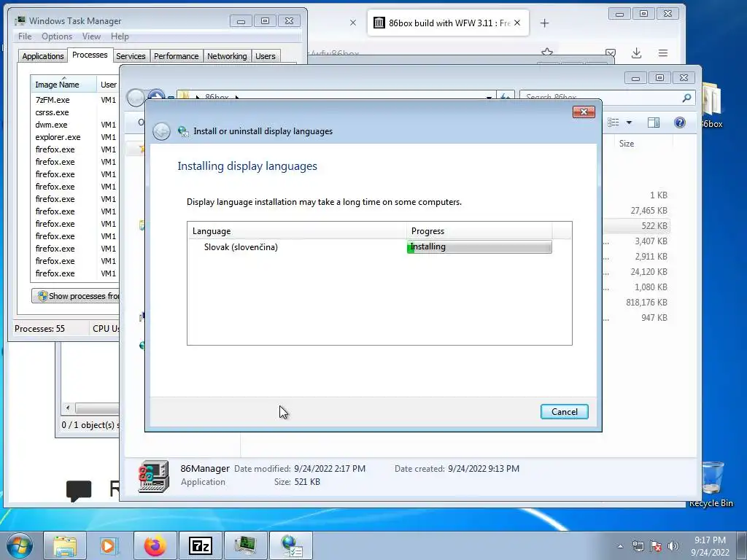This screenshot has width=747, height=560.
Task: Open Windows Explorer from taskbar
Action: 65,545
